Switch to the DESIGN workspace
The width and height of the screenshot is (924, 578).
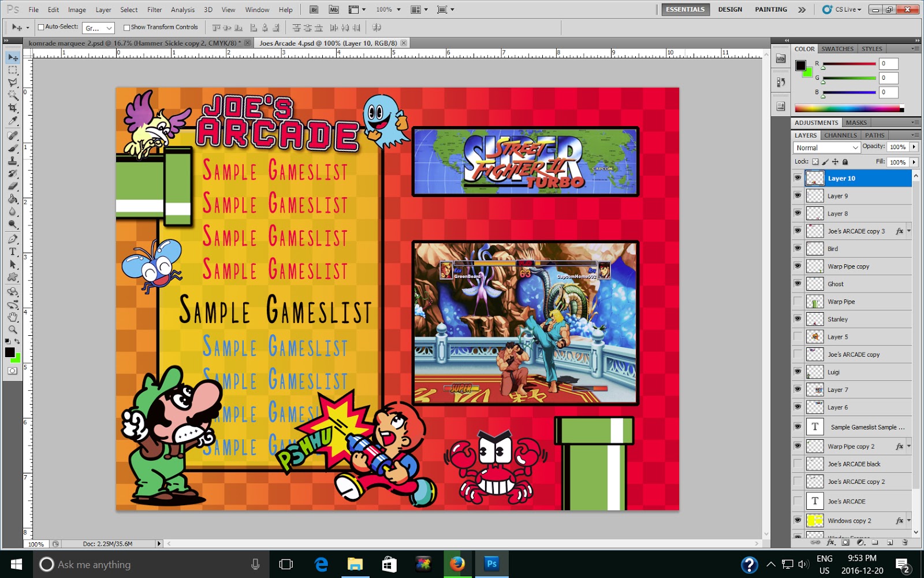pos(729,9)
